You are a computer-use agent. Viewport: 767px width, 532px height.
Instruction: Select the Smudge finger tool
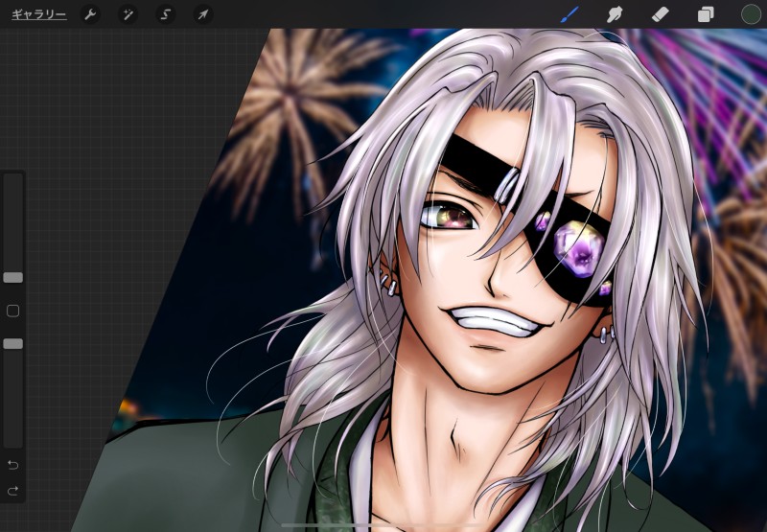tap(615, 14)
